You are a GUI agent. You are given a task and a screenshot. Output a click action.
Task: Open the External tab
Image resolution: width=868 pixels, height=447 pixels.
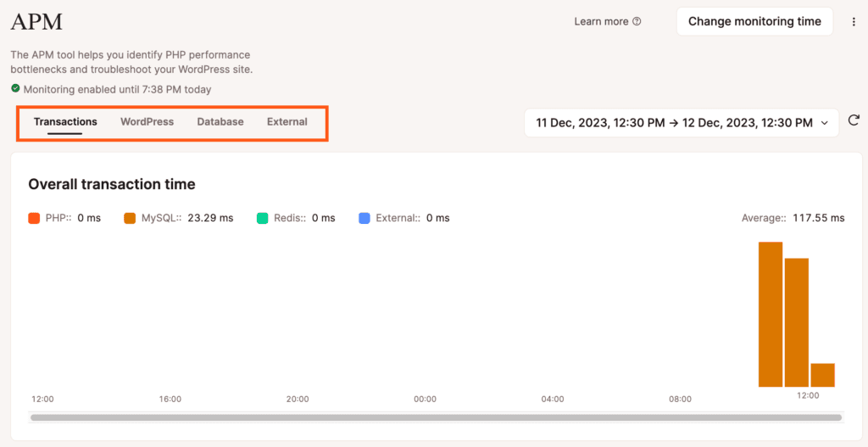(x=287, y=122)
